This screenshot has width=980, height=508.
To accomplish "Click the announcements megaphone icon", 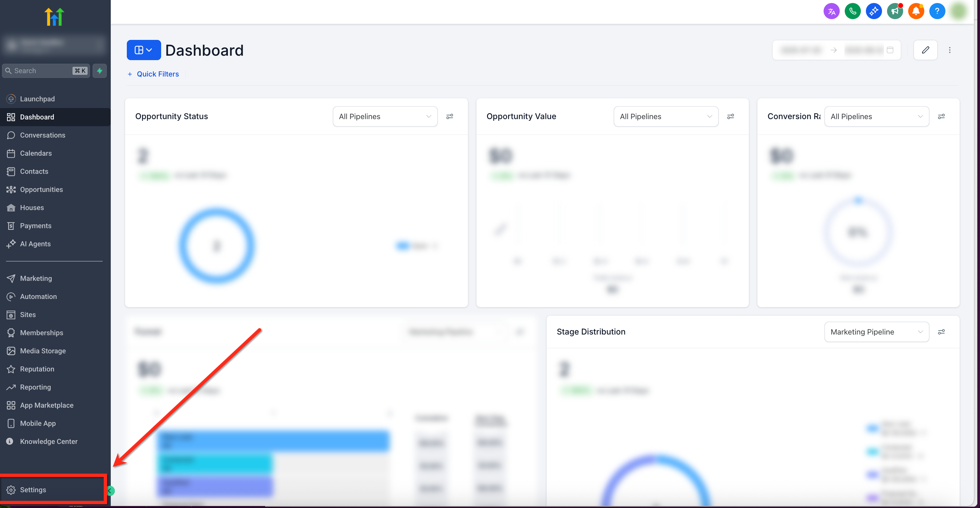I will [895, 11].
